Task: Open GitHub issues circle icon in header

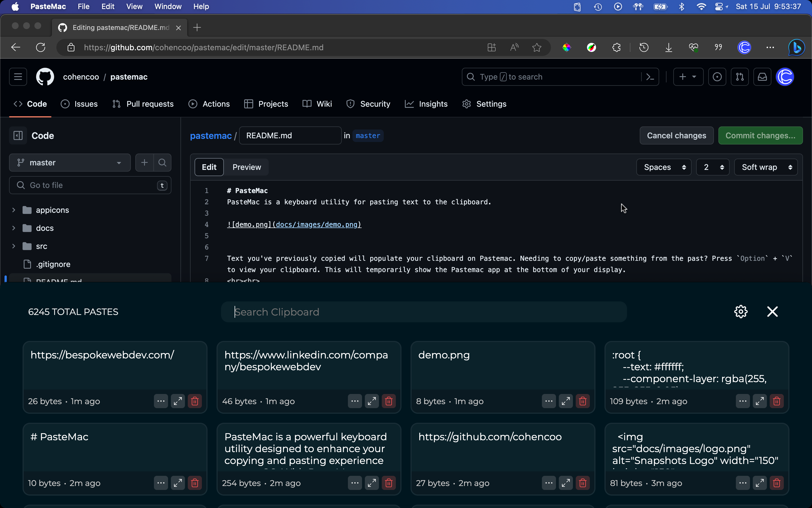Action: pos(717,77)
